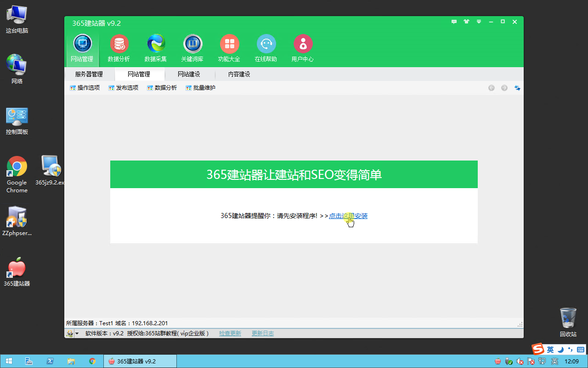The width and height of the screenshot is (588, 368).
Task: Switch to the 服务器管理 tab
Action: pos(89,74)
